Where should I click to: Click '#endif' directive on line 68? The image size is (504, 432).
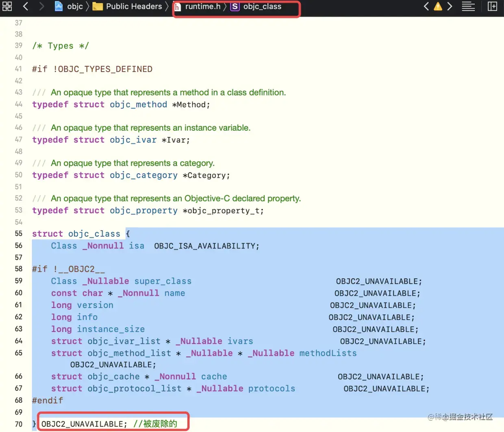[x=48, y=400]
